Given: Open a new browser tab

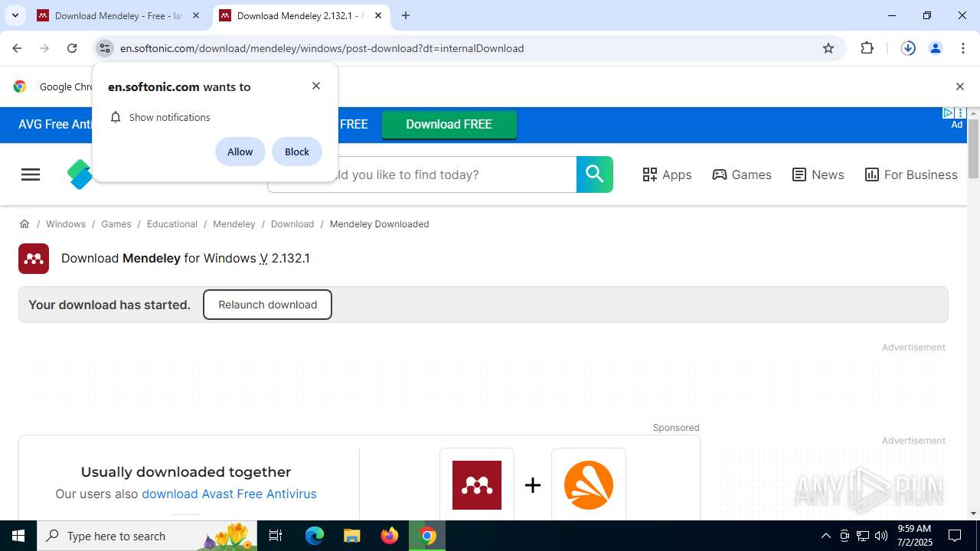Looking at the screenshot, I should tap(406, 15).
